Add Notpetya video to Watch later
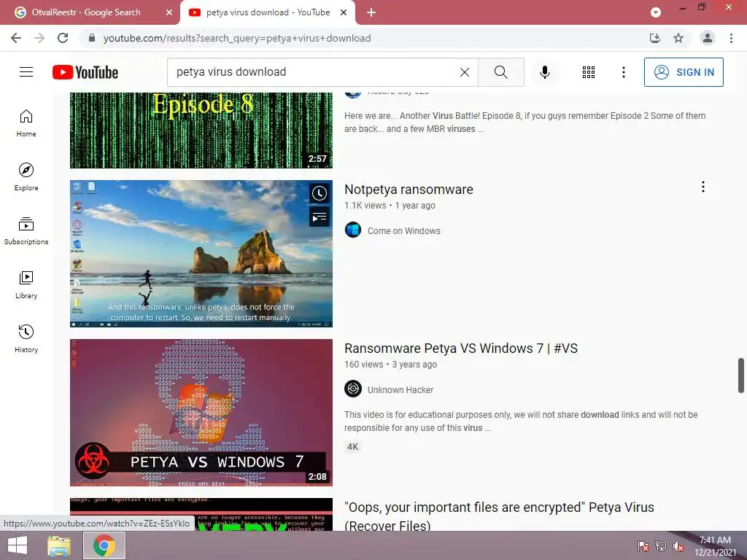Image resolution: width=747 pixels, height=560 pixels. pos(320,193)
